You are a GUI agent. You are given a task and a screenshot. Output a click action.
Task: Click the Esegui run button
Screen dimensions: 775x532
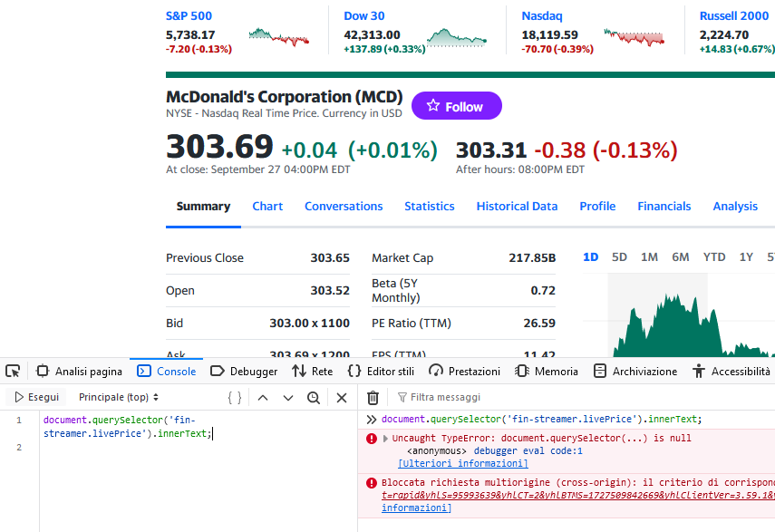pyautogui.click(x=36, y=397)
